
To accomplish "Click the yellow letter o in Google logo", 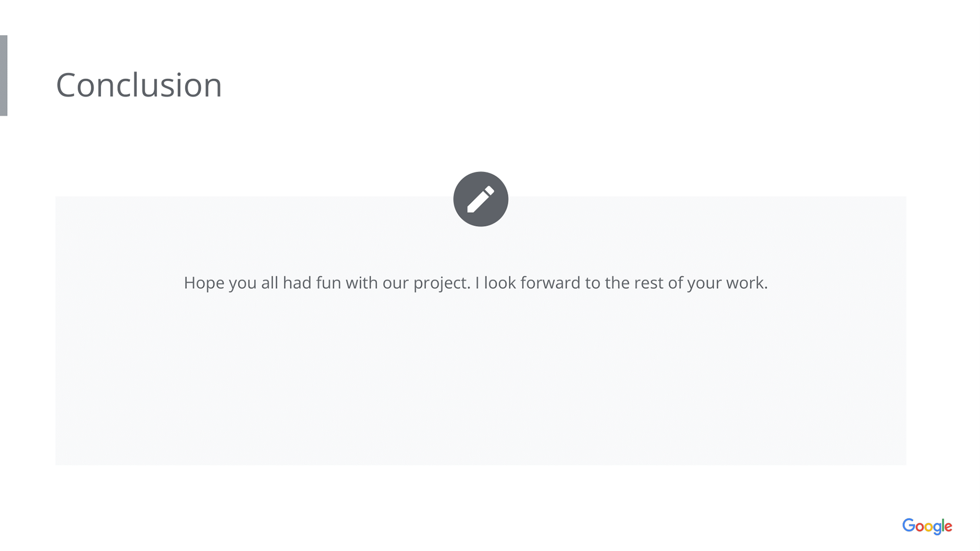I will coord(929,528).
